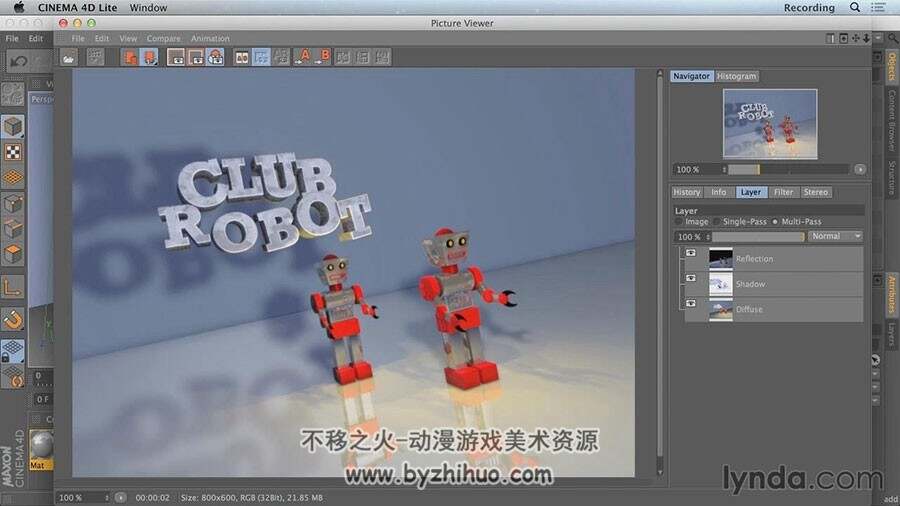Screen dimensions: 900x506
Task: Open the Apple menu
Action: coord(19,7)
